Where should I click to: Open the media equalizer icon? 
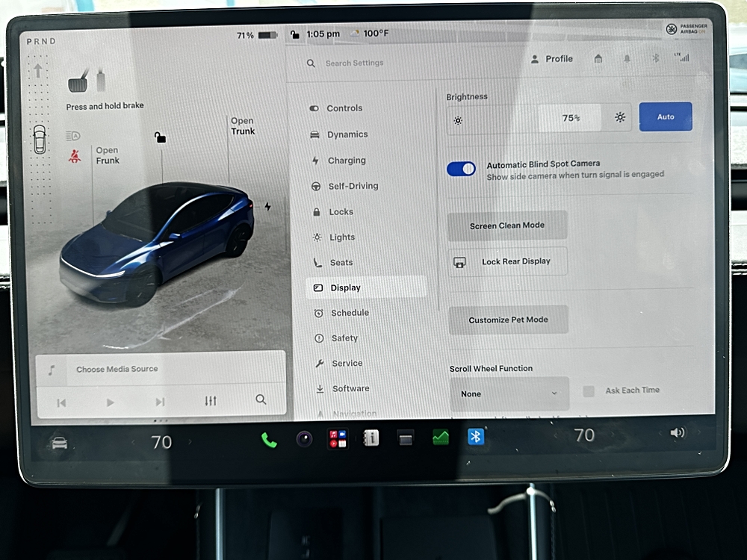pyautogui.click(x=211, y=401)
